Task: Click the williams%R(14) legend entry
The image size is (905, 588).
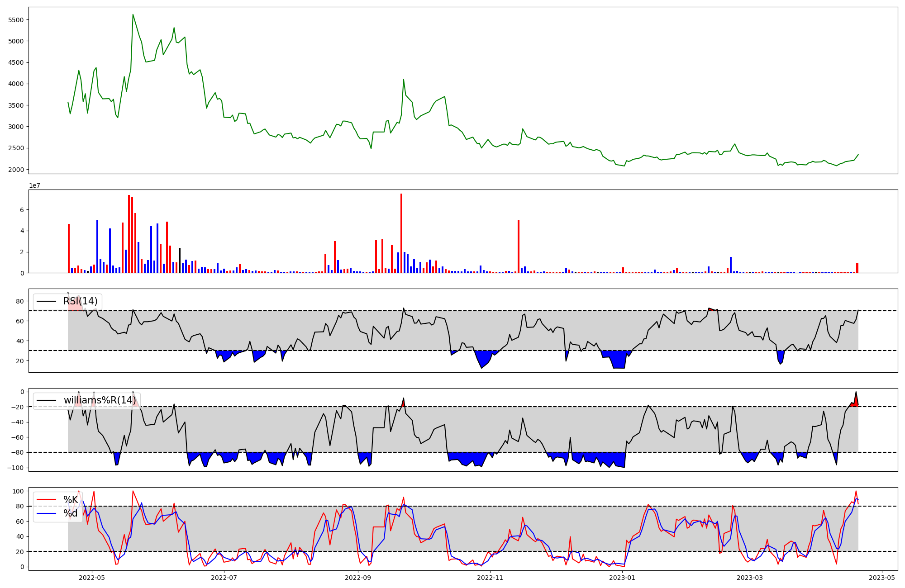Action: pos(100,400)
